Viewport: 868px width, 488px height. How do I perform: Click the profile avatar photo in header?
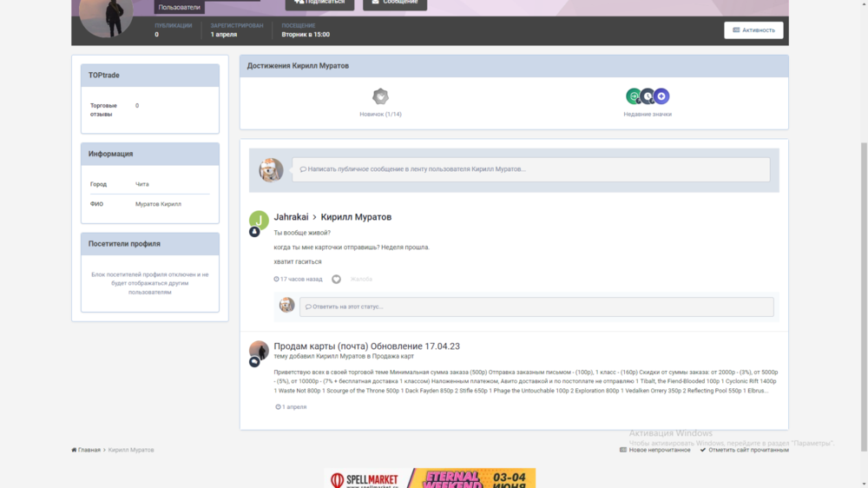tap(106, 16)
